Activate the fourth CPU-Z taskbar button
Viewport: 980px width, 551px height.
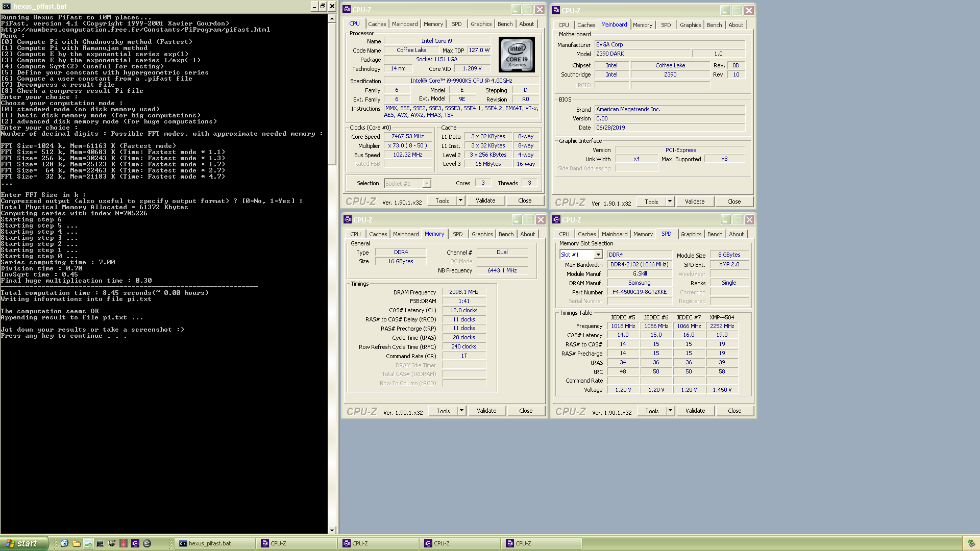pyautogui.click(x=542, y=543)
